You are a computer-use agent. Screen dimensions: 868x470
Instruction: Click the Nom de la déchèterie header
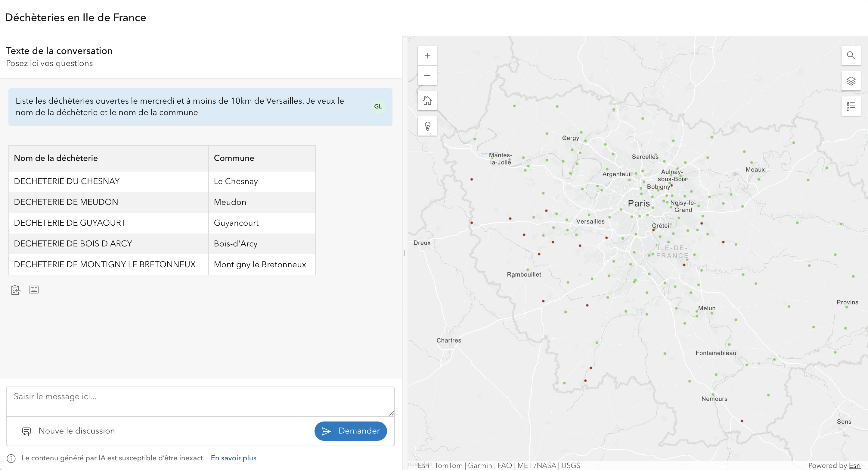click(x=108, y=158)
